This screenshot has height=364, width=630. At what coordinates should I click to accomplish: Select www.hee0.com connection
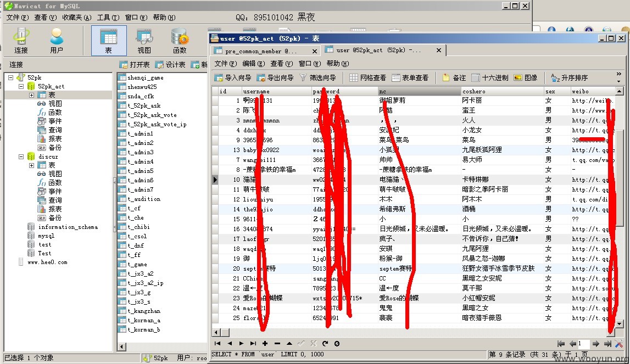click(47, 262)
